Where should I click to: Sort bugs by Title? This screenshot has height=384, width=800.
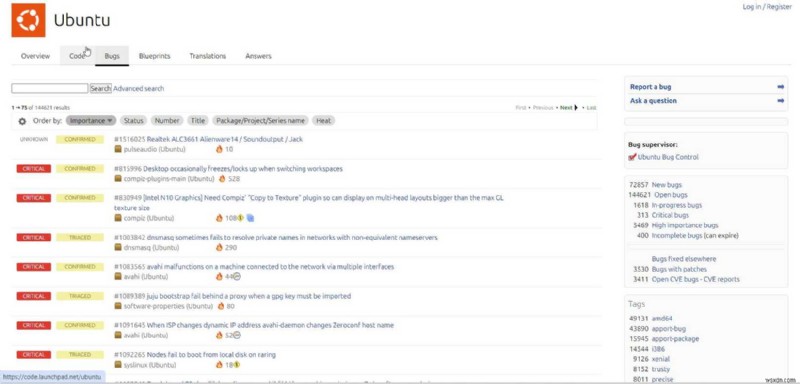(x=198, y=121)
